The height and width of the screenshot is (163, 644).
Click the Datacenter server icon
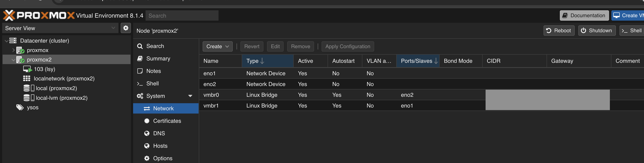click(x=13, y=41)
